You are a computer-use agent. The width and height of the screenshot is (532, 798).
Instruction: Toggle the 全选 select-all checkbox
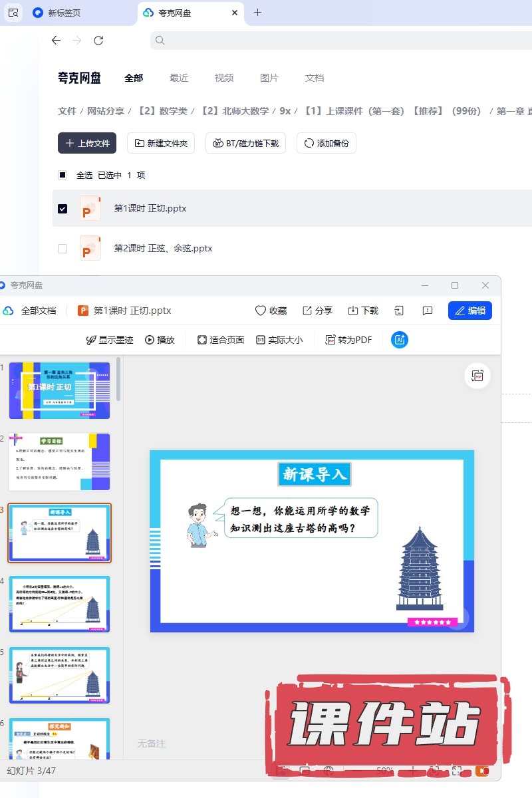63,175
